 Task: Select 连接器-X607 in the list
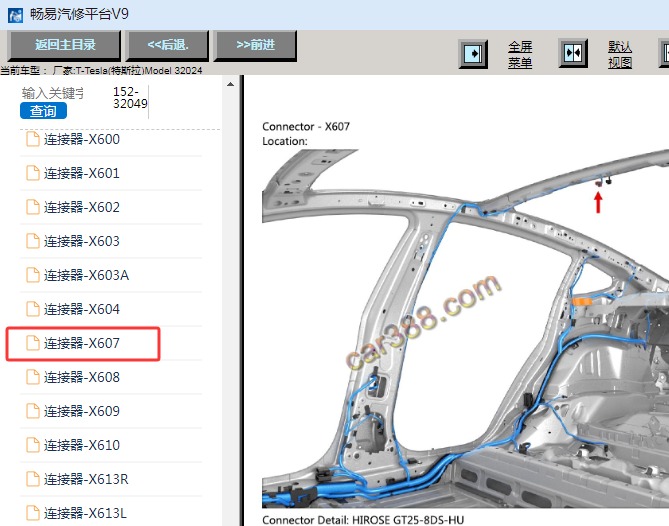tap(83, 343)
